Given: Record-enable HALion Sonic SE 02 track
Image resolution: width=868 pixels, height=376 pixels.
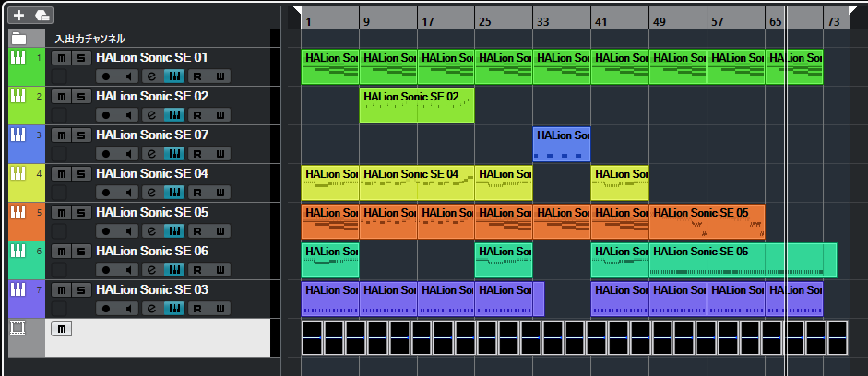Looking at the screenshot, I should (x=106, y=115).
